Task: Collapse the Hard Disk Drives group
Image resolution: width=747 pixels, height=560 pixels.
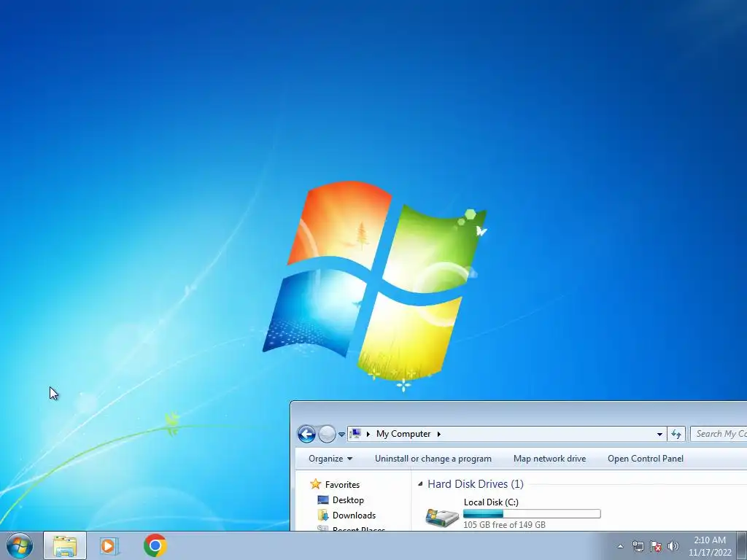Action: (x=420, y=484)
